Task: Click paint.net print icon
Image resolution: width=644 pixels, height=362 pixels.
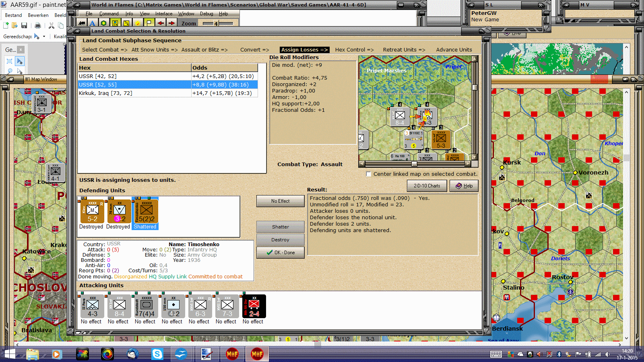Action: click(x=38, y=25)
